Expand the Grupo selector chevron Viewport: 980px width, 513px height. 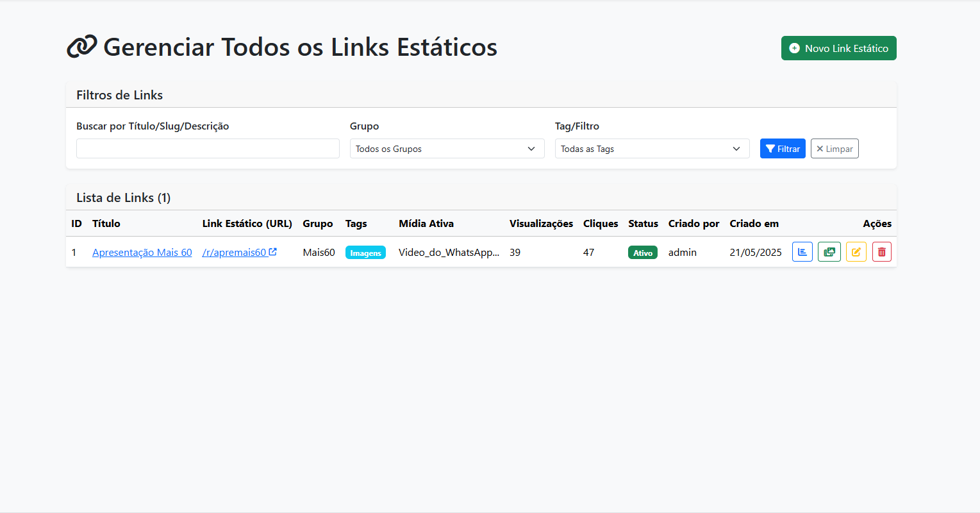pos(532,148)
